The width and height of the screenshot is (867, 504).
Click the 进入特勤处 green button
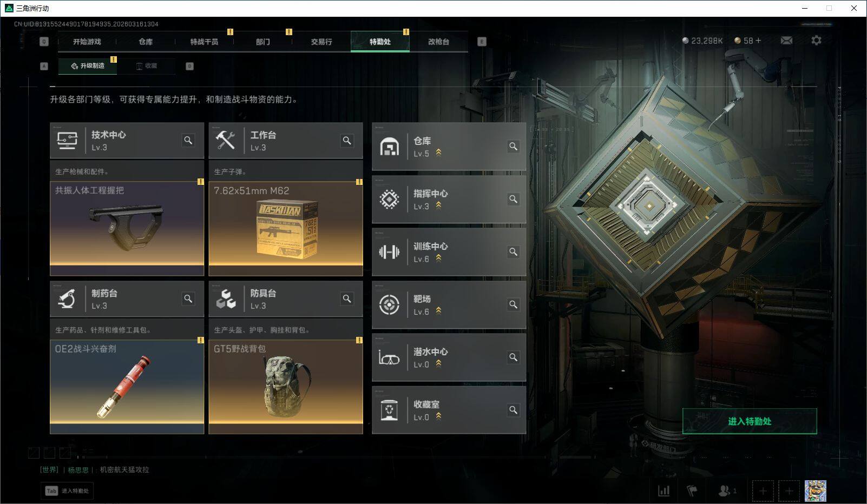(x=750, y=421)
